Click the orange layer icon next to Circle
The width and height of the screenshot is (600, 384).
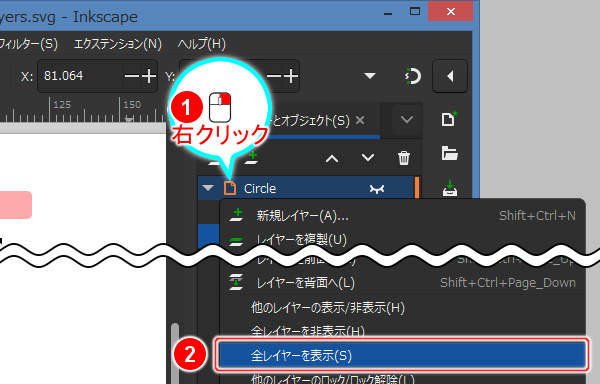(x=230, y=188)
